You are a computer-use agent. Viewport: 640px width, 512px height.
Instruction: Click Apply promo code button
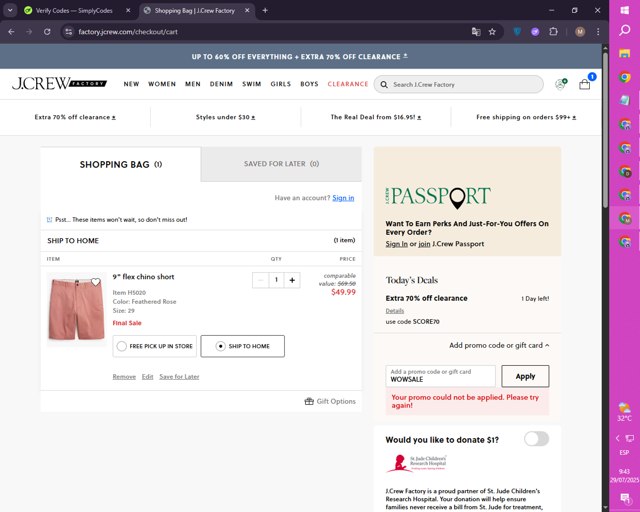(x=525, y=376)
